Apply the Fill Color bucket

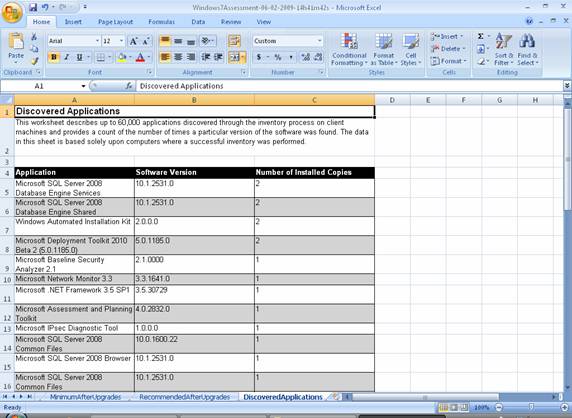pos(121,57)
